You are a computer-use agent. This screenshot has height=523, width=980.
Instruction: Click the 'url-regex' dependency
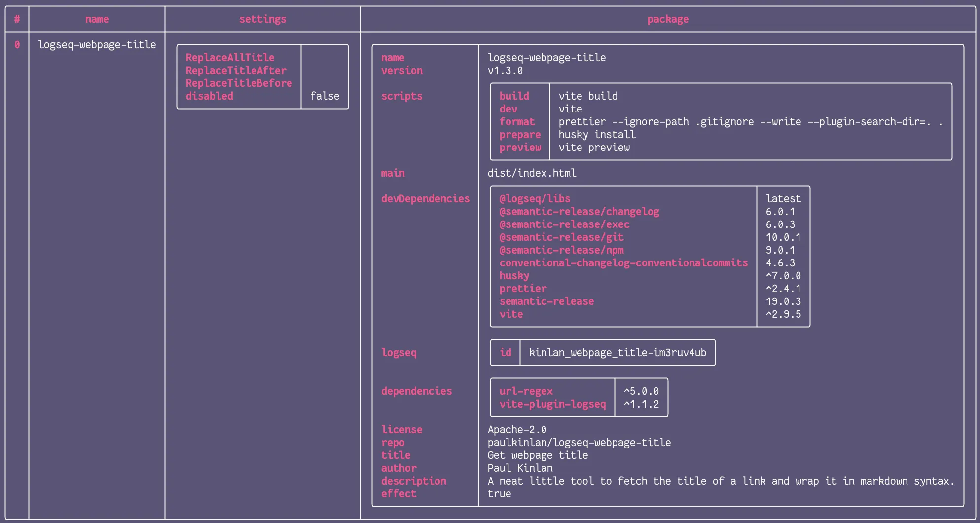pos(526,391)
